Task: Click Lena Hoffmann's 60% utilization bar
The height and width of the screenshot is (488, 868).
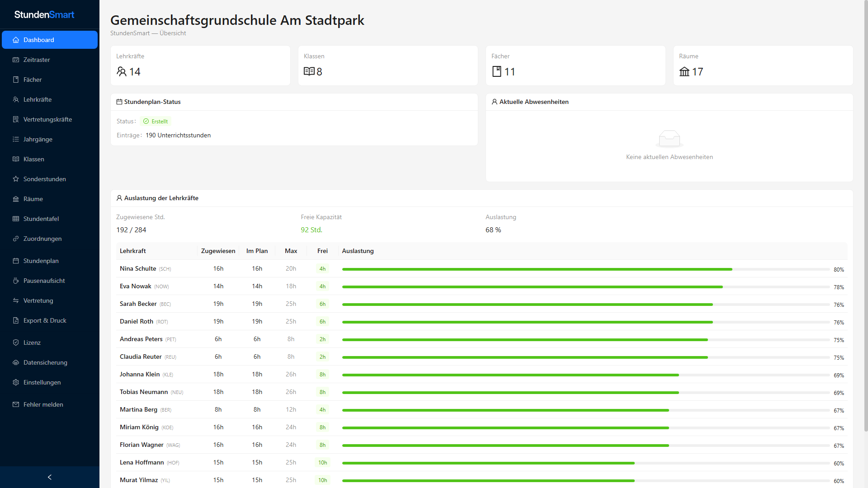Action: coord(586,463)
